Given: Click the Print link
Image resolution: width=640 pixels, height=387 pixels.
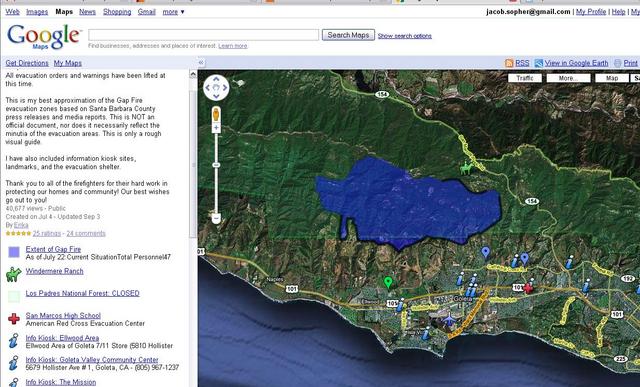Looking at the screenshot, I should [x=630, y=63].
